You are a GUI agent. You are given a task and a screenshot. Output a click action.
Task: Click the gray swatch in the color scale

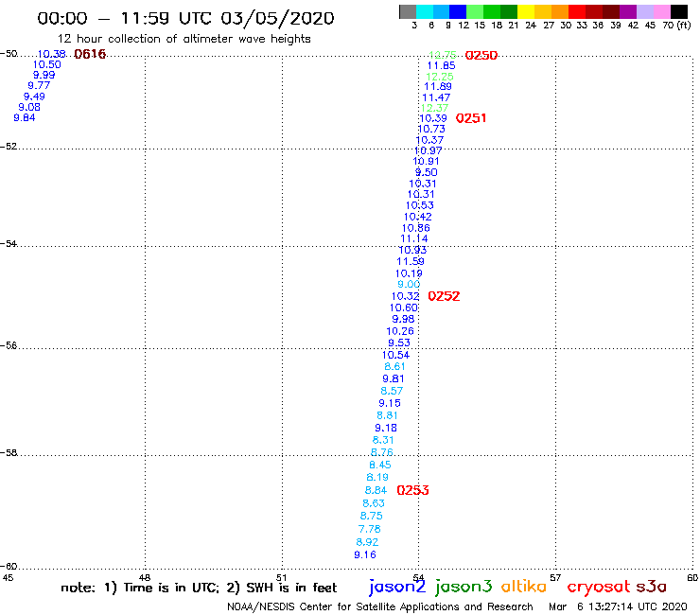[x=408, y=12]
